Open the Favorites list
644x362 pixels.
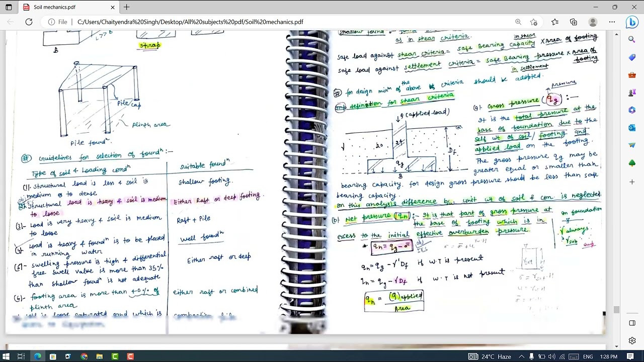[x=555, y=22]
